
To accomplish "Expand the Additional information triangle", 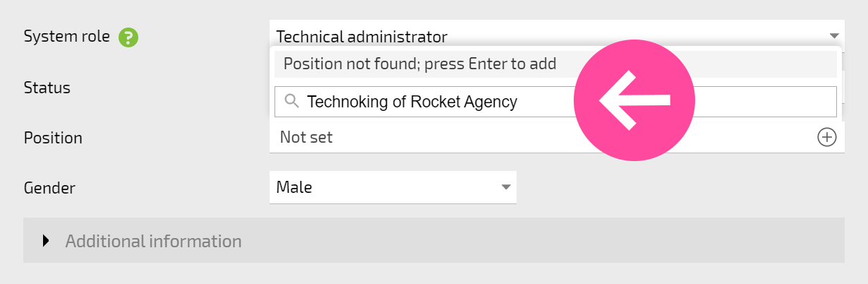I will tap(47, 241).
